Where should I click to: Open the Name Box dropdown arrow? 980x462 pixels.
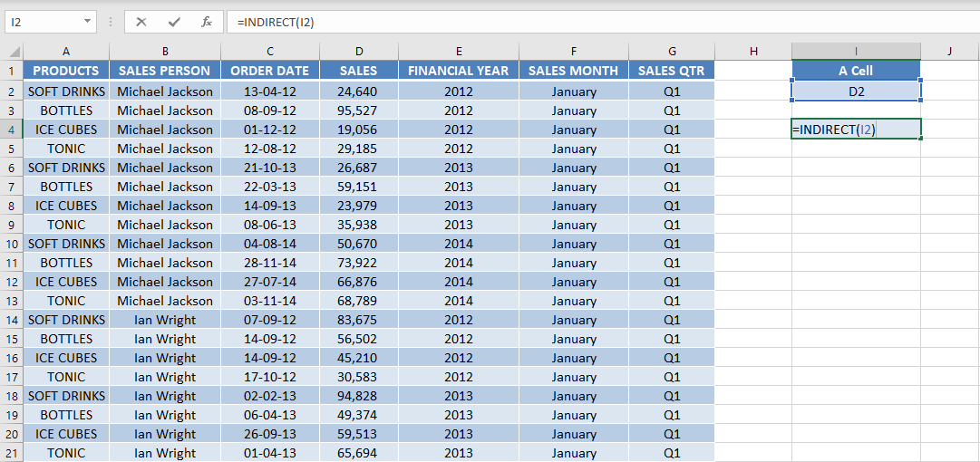tap(87, 22)
